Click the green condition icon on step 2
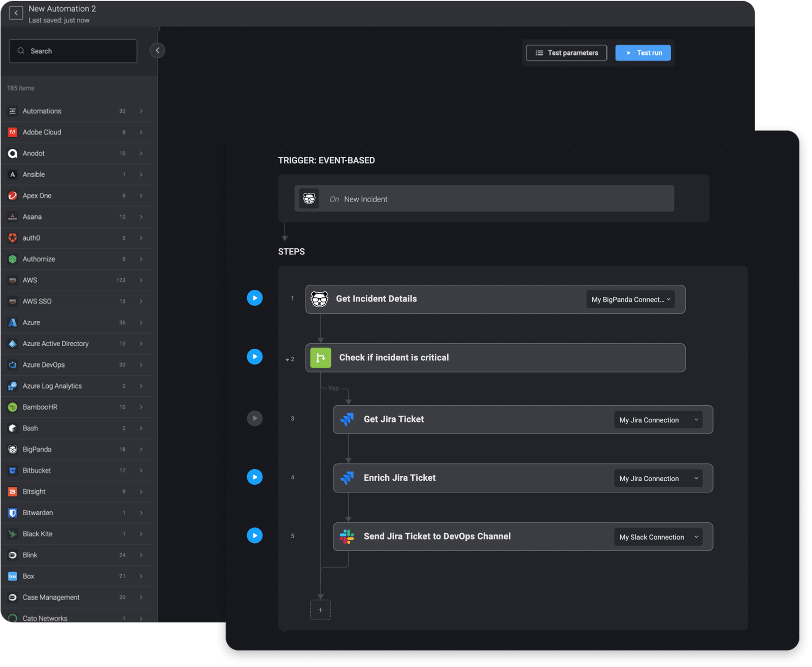Screen dimensions: 812x667 (320, 357)
